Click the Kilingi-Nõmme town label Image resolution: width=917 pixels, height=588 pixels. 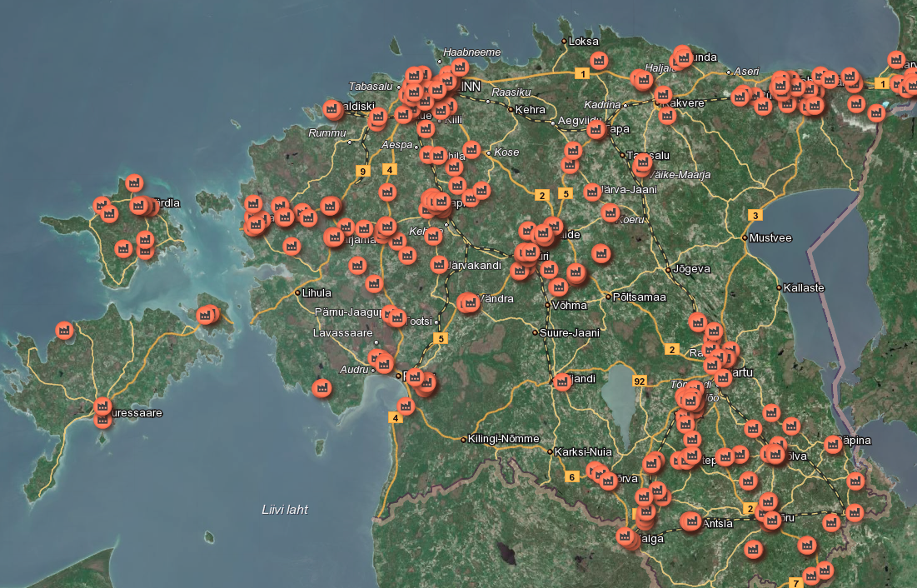click(x=503, y=439)
